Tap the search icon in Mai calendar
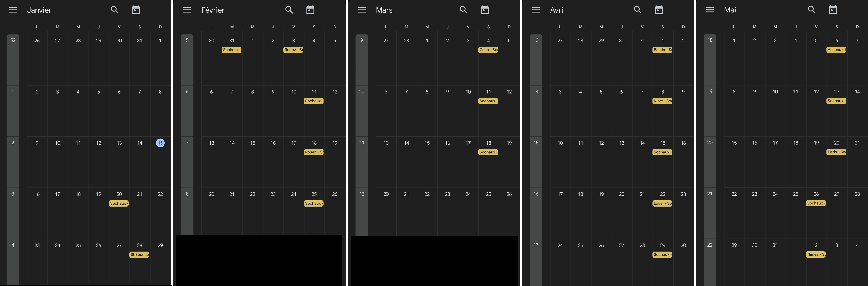The image size is (868, 286). [x=812, y=10]
